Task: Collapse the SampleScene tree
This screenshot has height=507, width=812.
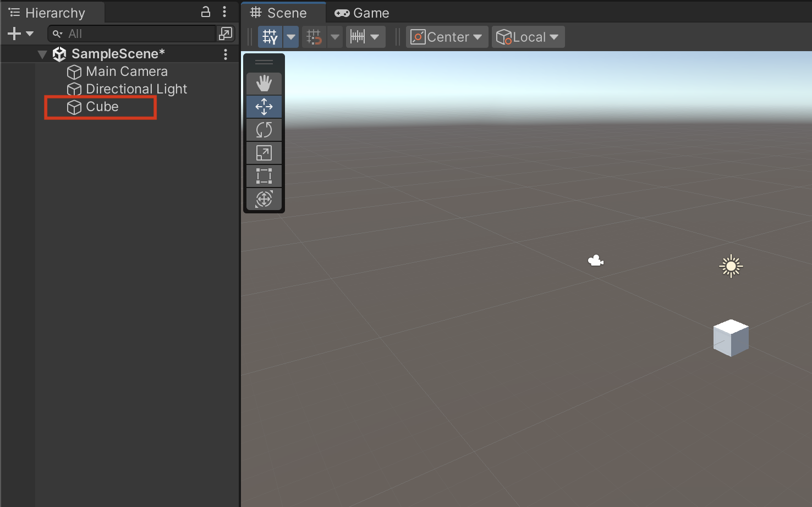Action: pos(42,54)
